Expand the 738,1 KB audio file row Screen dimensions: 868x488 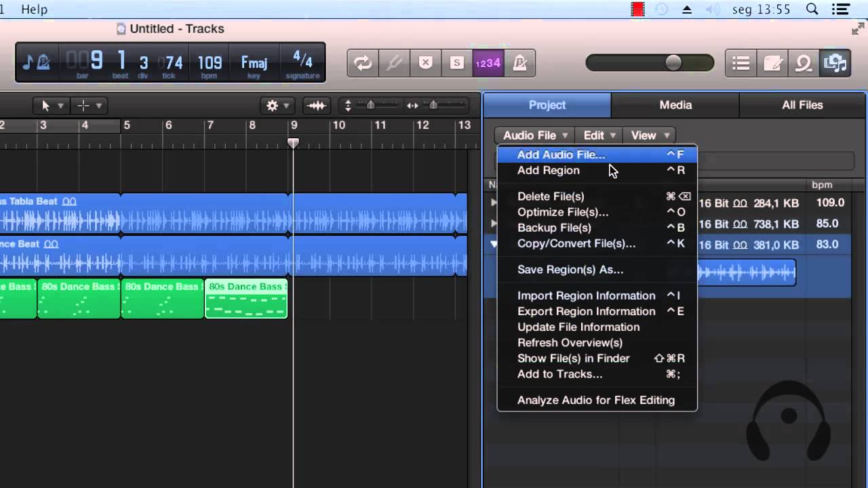494,224
